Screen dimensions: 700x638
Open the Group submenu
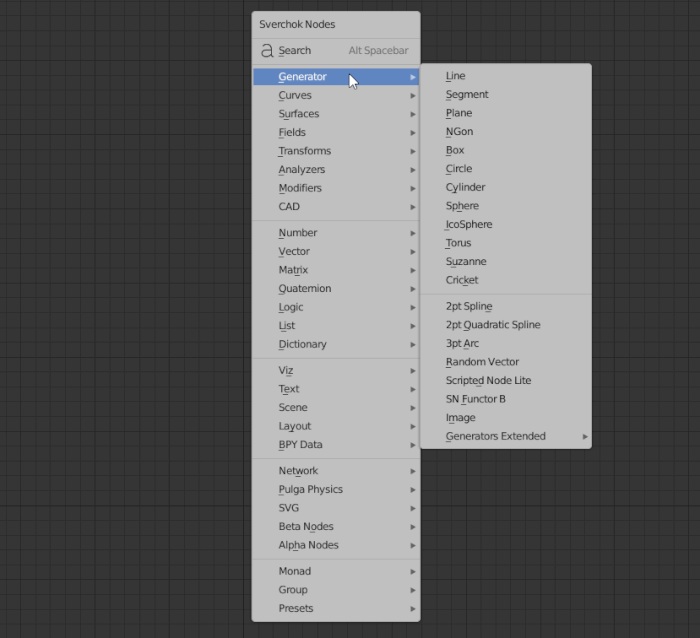click(336, 590)
